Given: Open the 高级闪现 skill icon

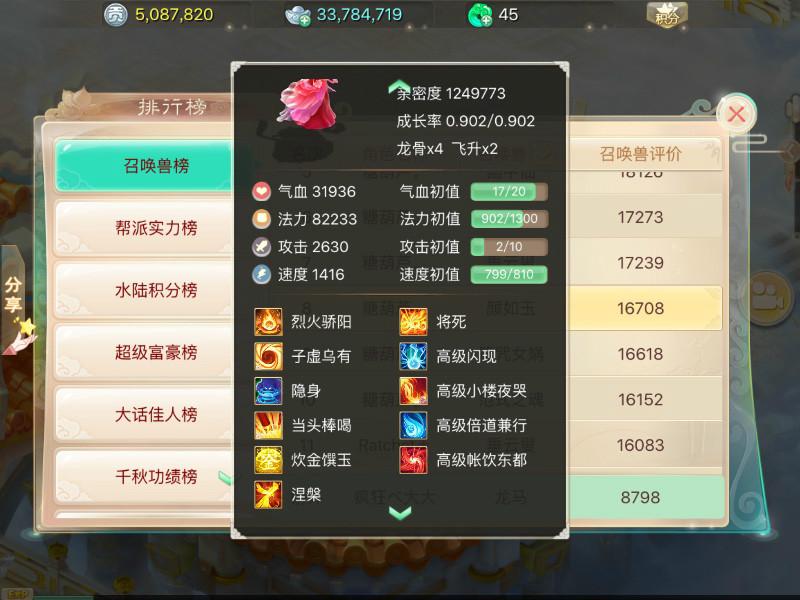Looking at the screenshot, I should 413,356.
